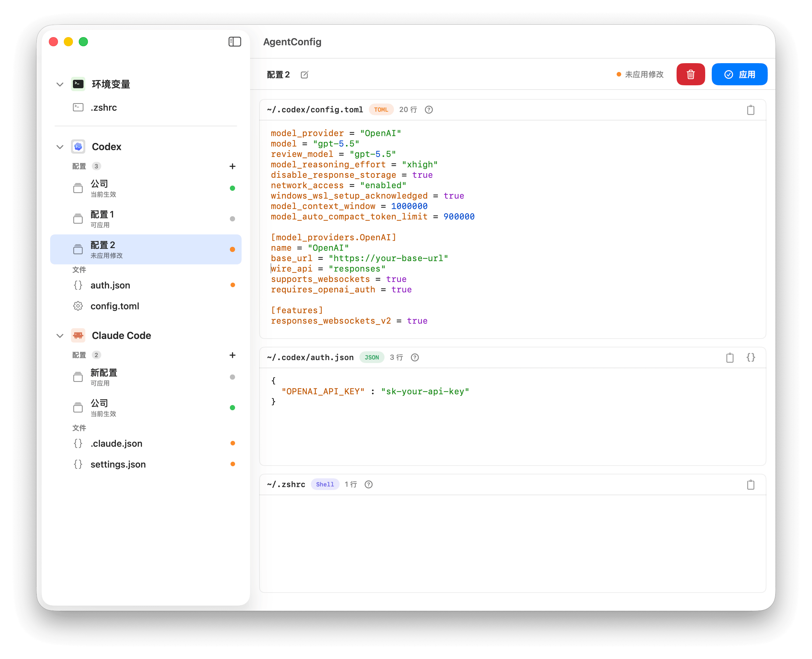Click the Claude Code app icon
Screen dimensions: 812x659
(78, 336)
